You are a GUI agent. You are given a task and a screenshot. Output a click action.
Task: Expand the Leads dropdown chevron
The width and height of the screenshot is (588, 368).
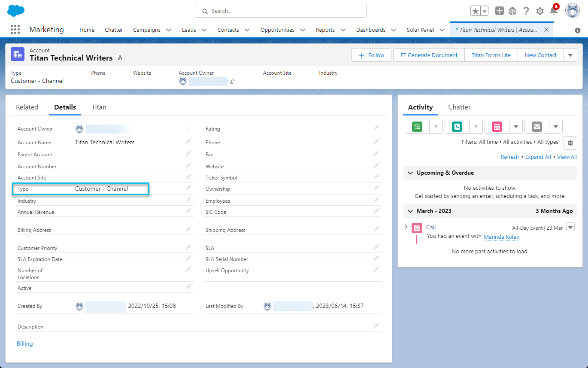click(204, 30)
